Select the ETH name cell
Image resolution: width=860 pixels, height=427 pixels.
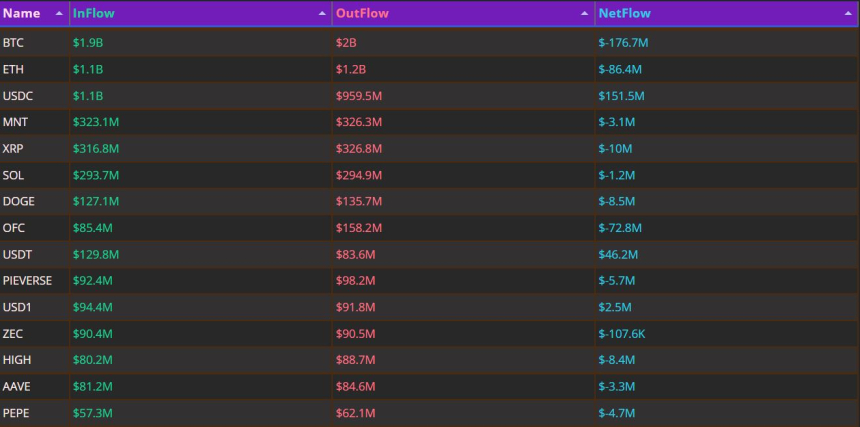tap(13, 70)
